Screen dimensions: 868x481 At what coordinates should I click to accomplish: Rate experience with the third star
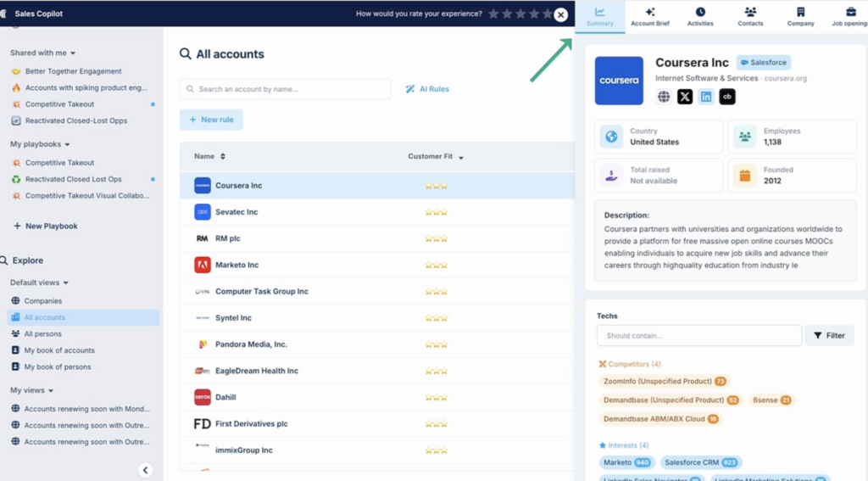coord(520,14)
